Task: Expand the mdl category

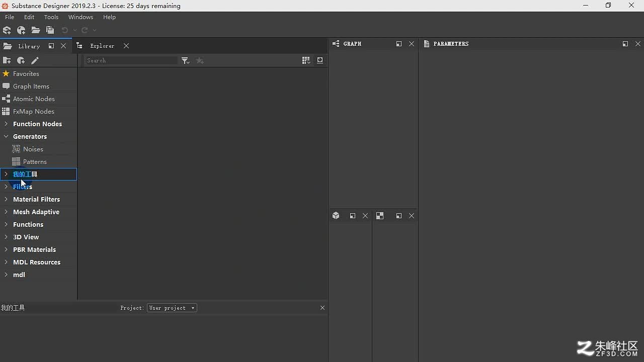Action: 6,275
